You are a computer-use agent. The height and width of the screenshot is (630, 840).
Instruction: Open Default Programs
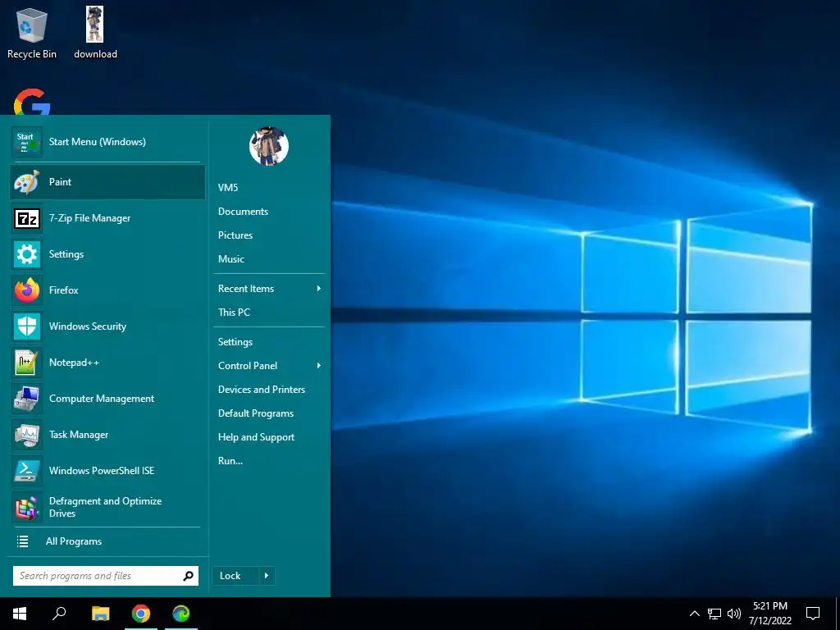256,413
